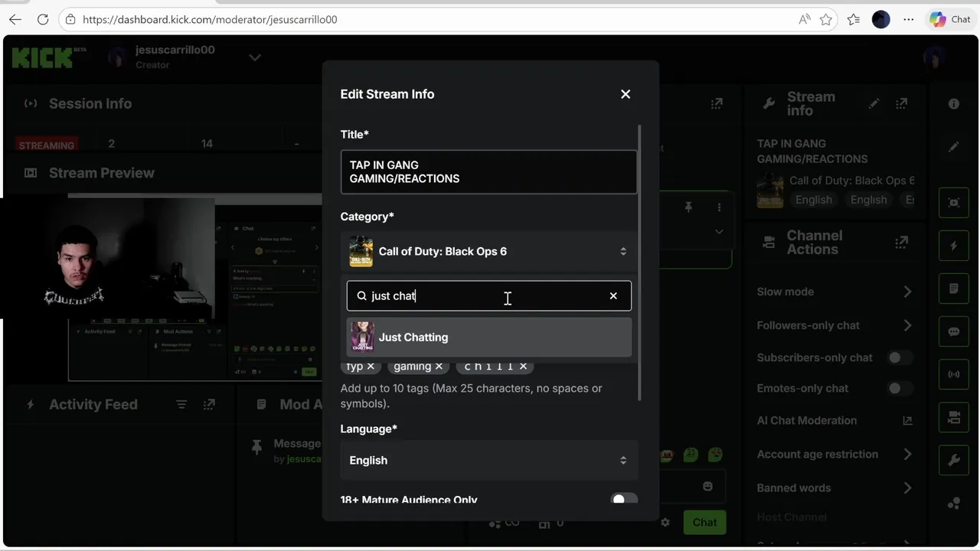The image size is (980, 551).
Task: Open the Call of Duty category dropdown
Action: [488, 251]
